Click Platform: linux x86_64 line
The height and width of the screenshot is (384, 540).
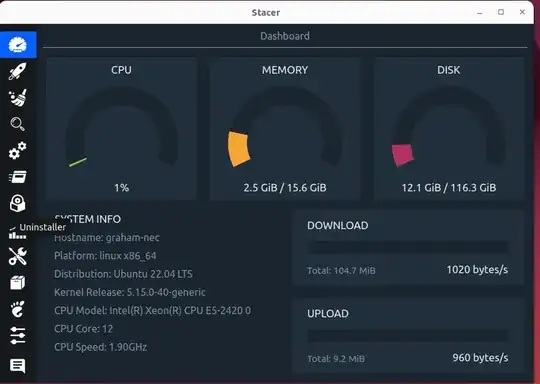(105, 256)
